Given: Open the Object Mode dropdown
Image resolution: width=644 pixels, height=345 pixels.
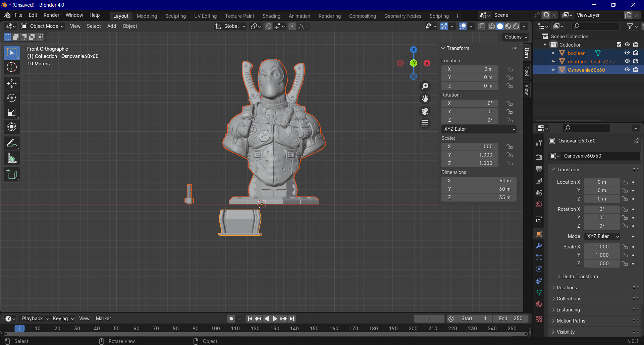Looking at the screenshot, I should tap(43, 26).
